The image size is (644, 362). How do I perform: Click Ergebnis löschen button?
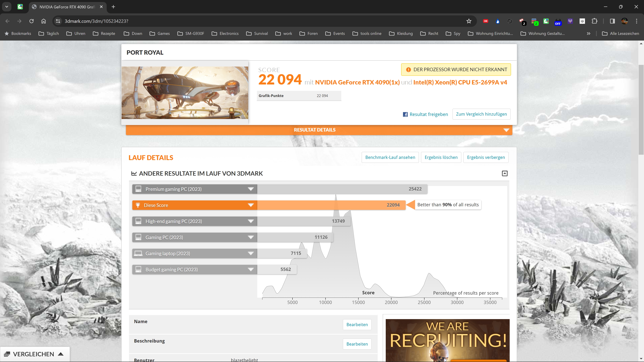point(441,157)
